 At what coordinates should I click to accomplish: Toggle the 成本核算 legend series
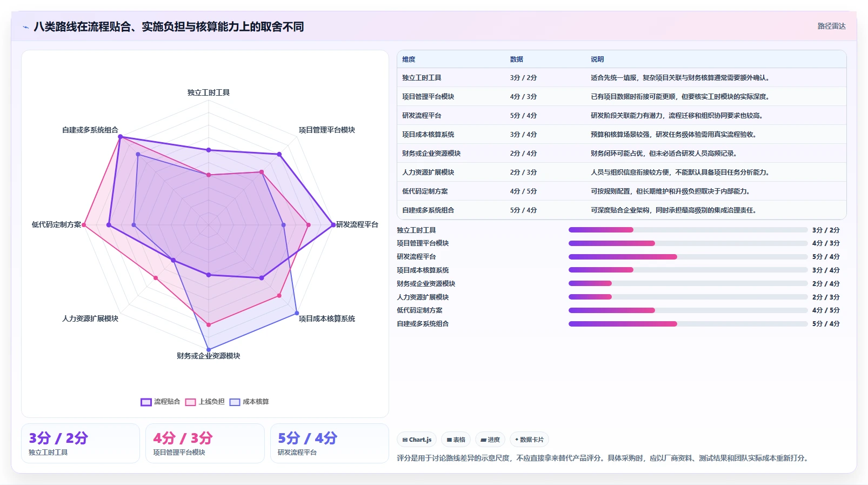[249, 402]
